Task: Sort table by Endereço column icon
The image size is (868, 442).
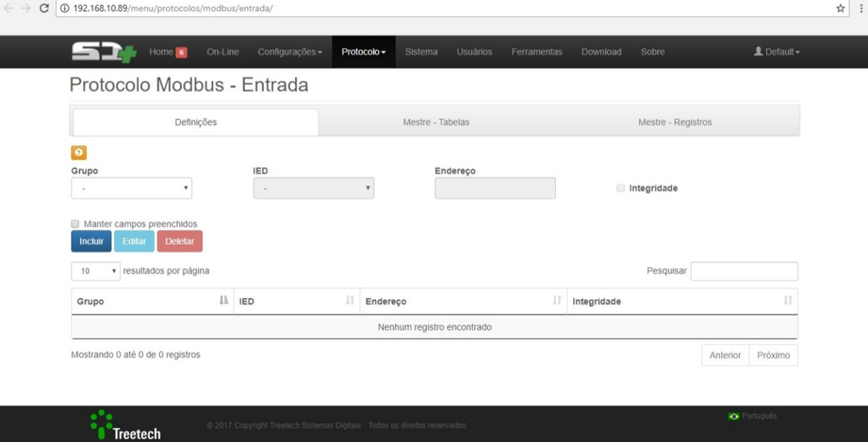Action: (557, 300)
